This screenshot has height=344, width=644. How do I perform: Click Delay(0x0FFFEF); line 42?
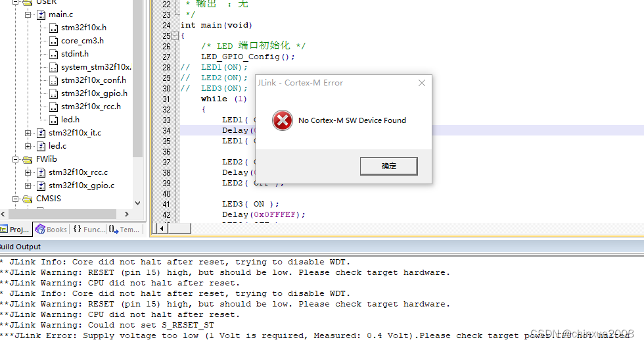click(264, 214)
